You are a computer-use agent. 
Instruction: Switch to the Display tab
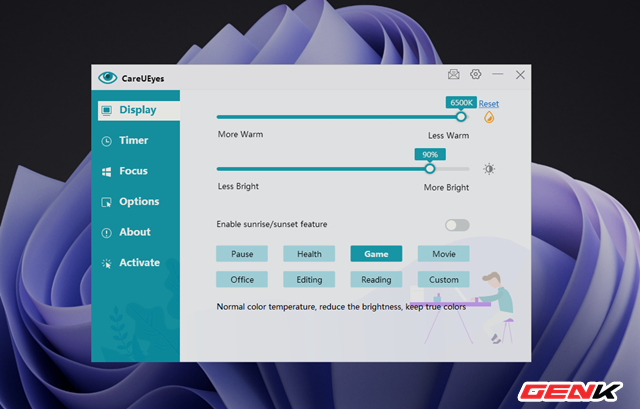(x=139, y=110)
